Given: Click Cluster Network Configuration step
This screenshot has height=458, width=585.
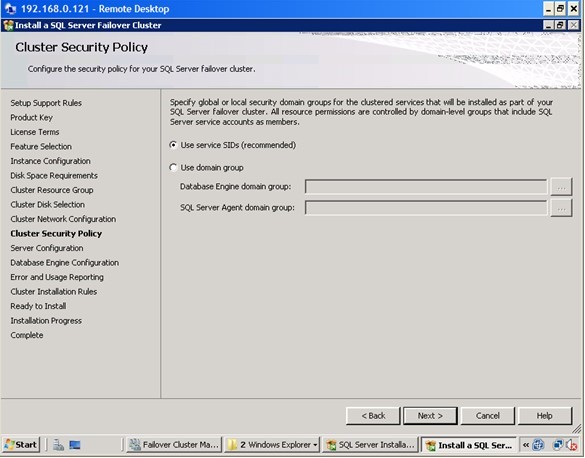Looking at the screenshot, I should pos(63,219).
